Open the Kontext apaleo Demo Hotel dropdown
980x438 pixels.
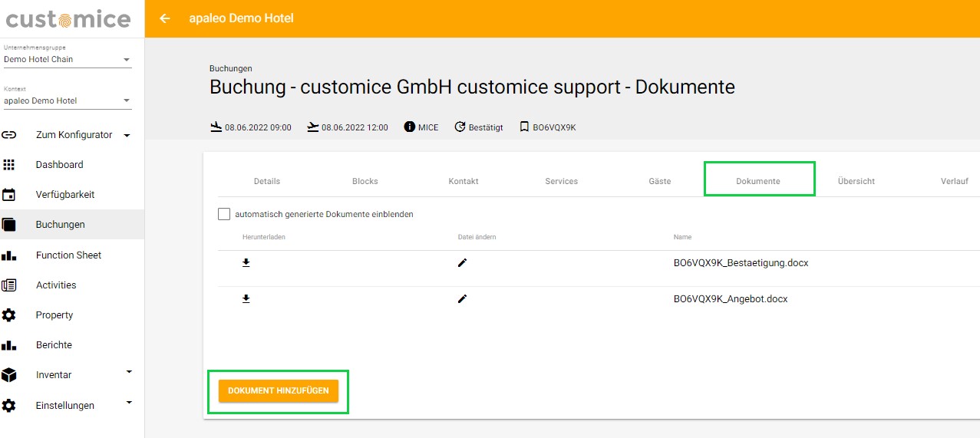[x=68, y=100]
